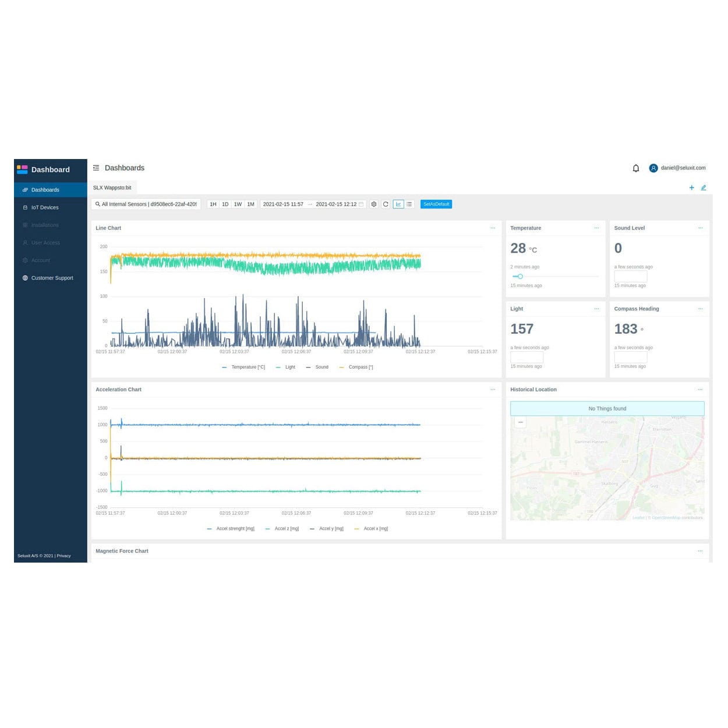Switch to chart view mode

pos(398,204)
